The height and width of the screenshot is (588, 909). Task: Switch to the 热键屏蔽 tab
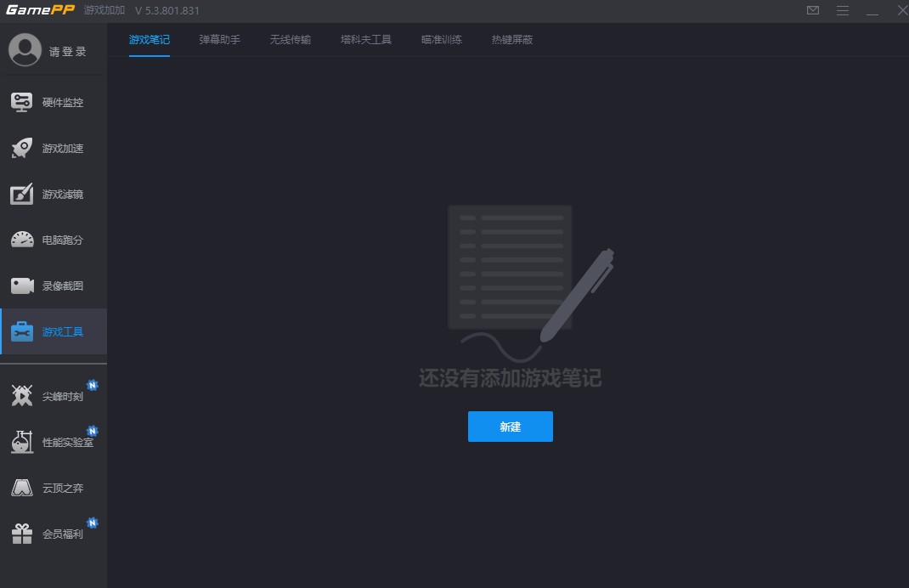tap(511, 39)
